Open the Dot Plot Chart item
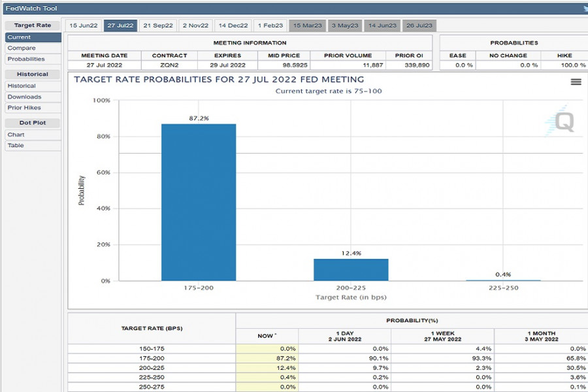588x392 pixels. click(x=33, y=135)
